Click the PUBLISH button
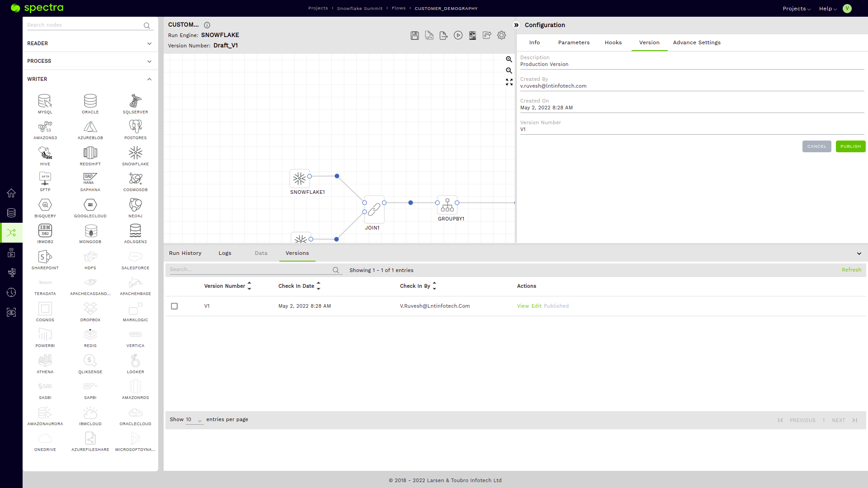Screen dimensions: 868x488 click(851, 146)
